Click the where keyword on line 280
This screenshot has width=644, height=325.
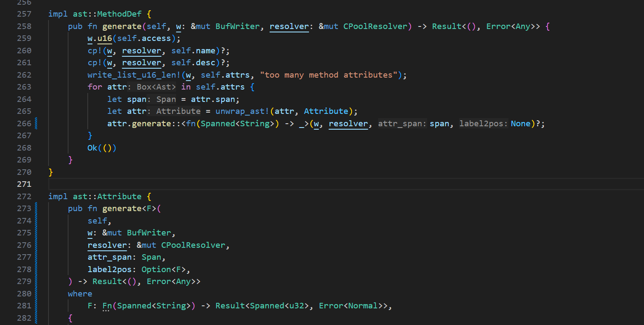[80, 294]
